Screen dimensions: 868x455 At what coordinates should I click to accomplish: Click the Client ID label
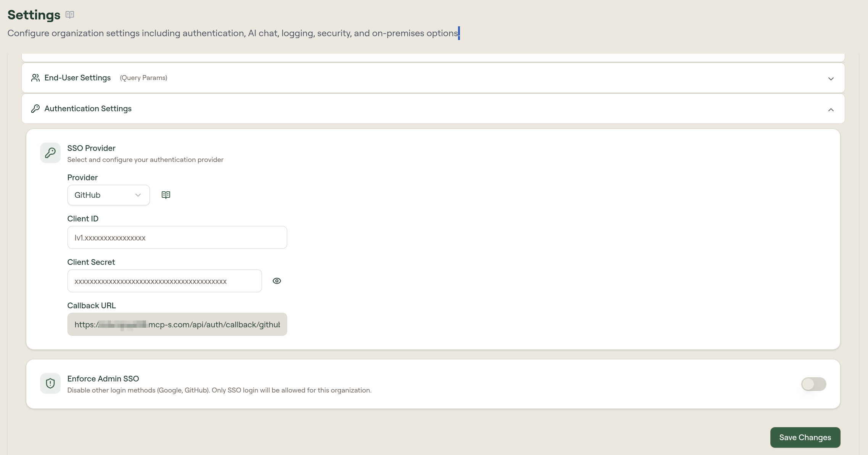pyautogui.click(x=83, y=219)
